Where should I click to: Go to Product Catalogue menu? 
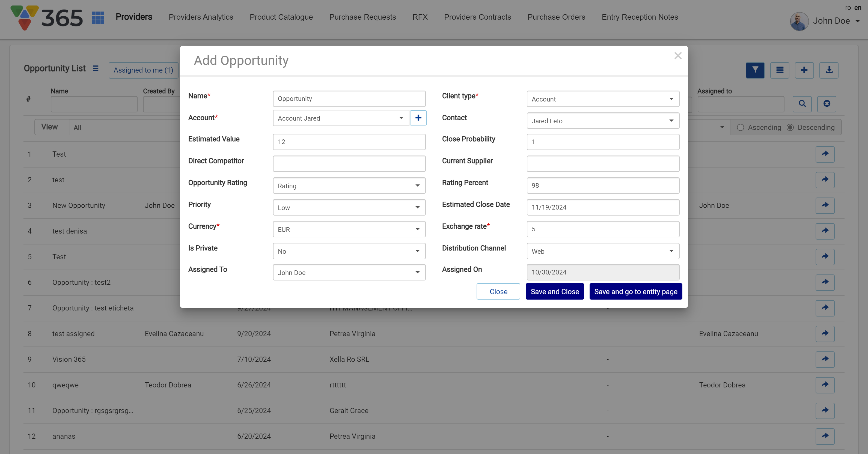[x=281, y=17]
